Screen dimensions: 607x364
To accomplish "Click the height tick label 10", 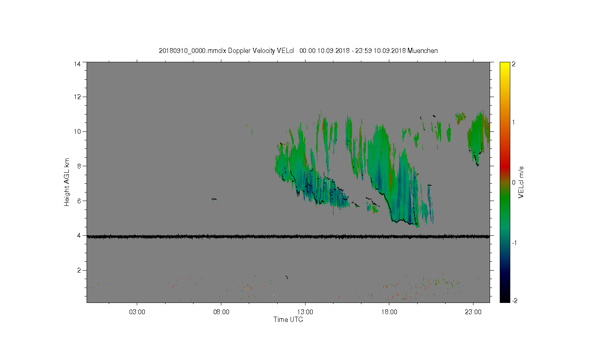I will tap(77, 131).
